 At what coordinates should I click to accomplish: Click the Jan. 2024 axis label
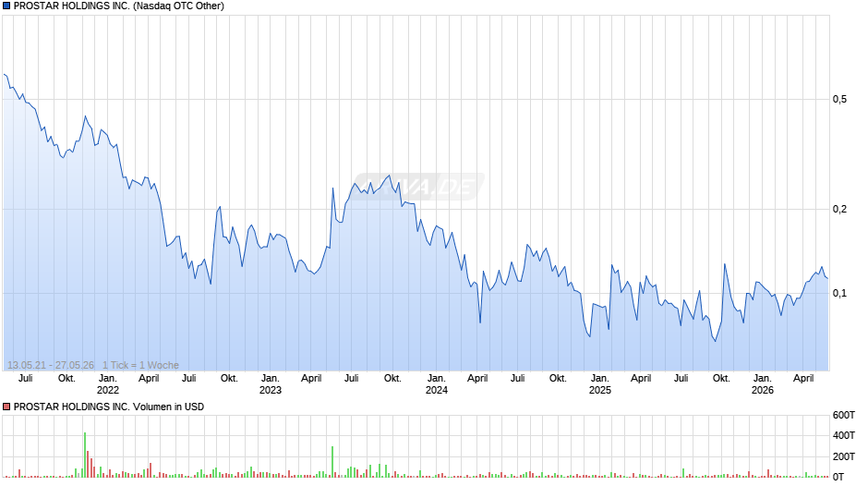click(x=436, y=384)
